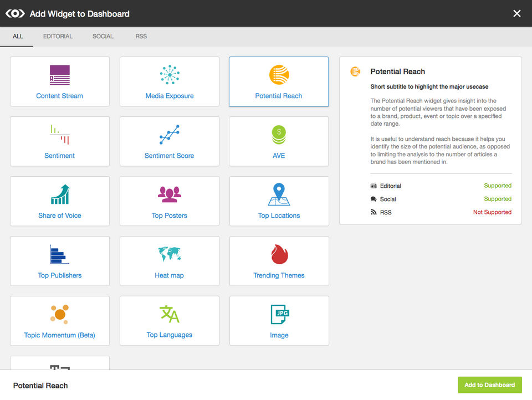
Task: Click the orange Potential Reach card icon
Action: tap(279, 75)
